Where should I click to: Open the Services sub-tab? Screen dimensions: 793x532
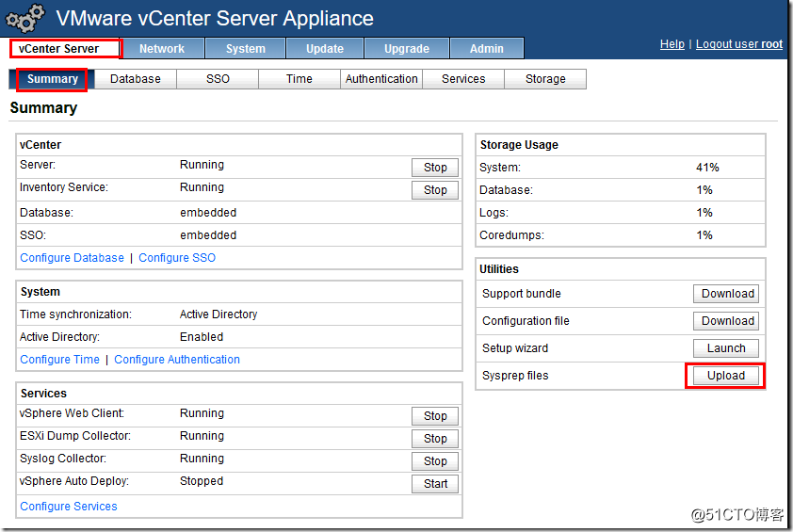point(463,79)
